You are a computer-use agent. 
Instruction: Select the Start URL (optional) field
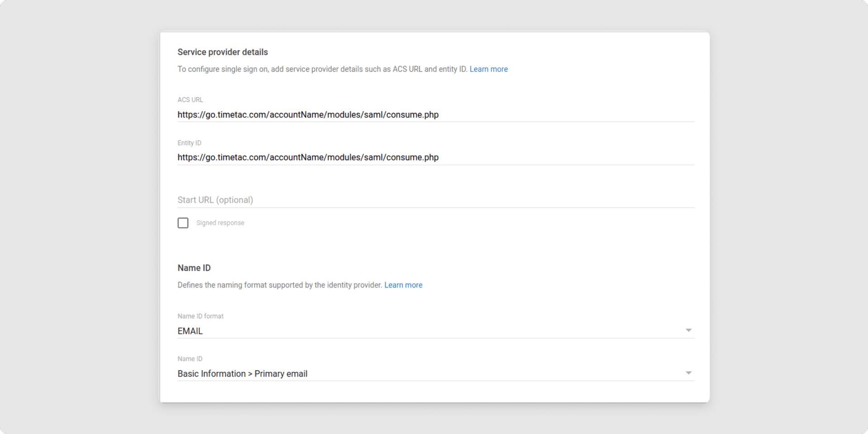pyautogui.click(x=435, y=200)
